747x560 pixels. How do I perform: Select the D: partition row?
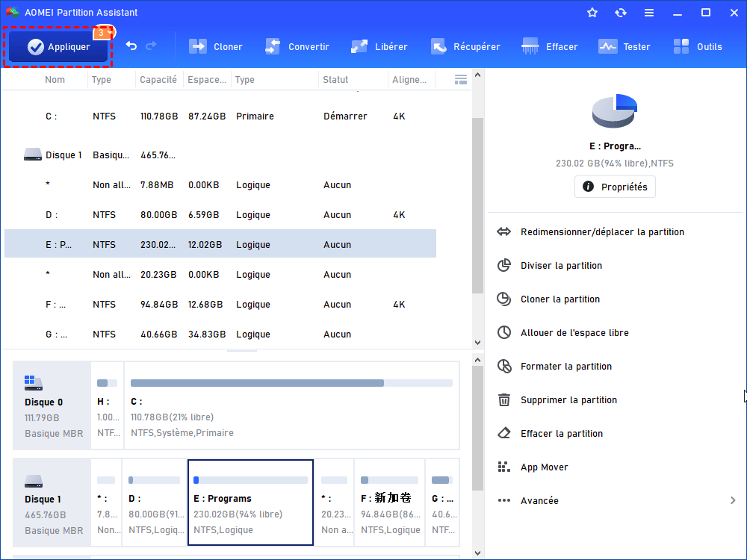point(220,215)
